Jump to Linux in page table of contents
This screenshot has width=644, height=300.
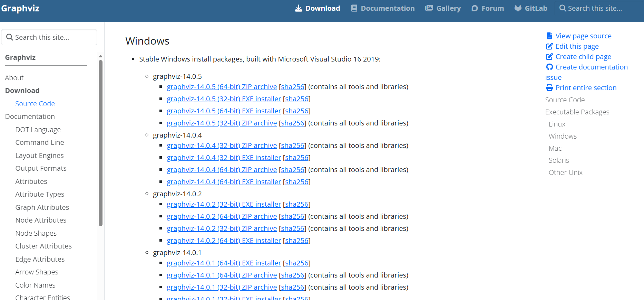click(x=557, y=124)
